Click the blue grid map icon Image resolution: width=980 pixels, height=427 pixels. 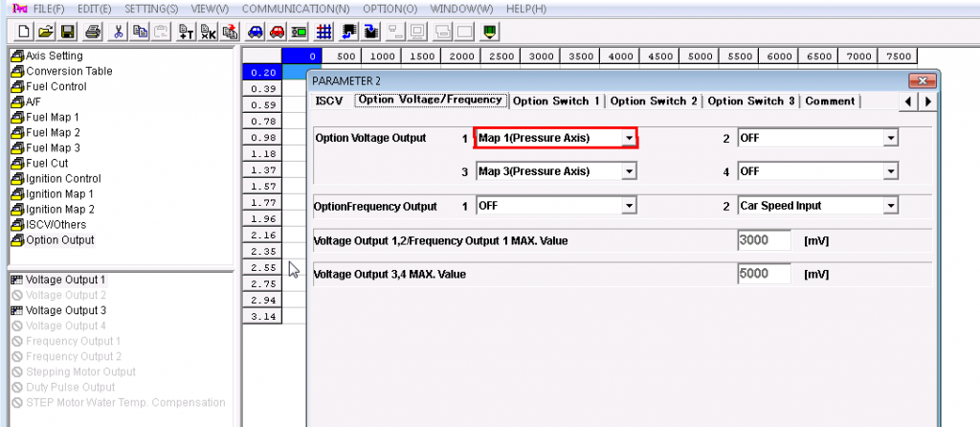(324, 31)
